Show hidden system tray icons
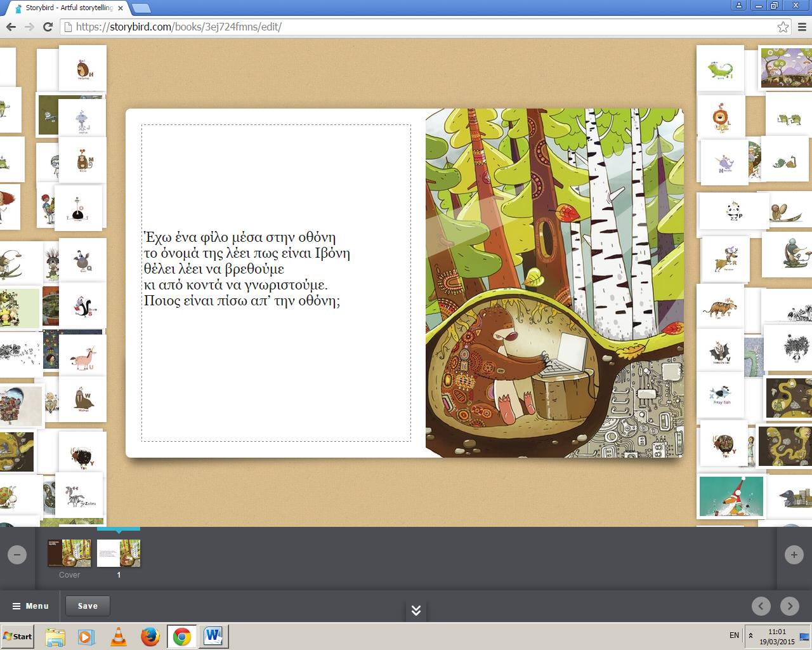Screen dimensions: 812x650 tap(751, 635)
